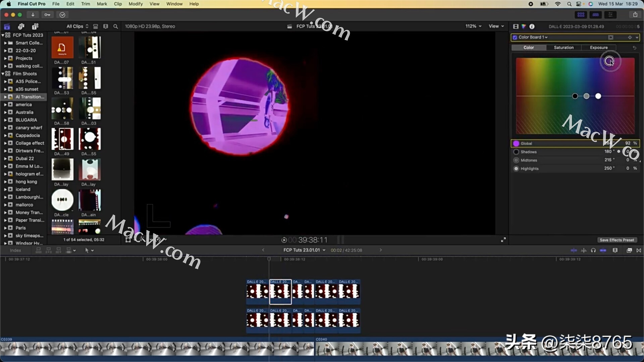Image resolution: width=644 pixels, height=362 pixels.
Task: Open the Effects browser at timeline right
Action: click(x=630, y=250)
